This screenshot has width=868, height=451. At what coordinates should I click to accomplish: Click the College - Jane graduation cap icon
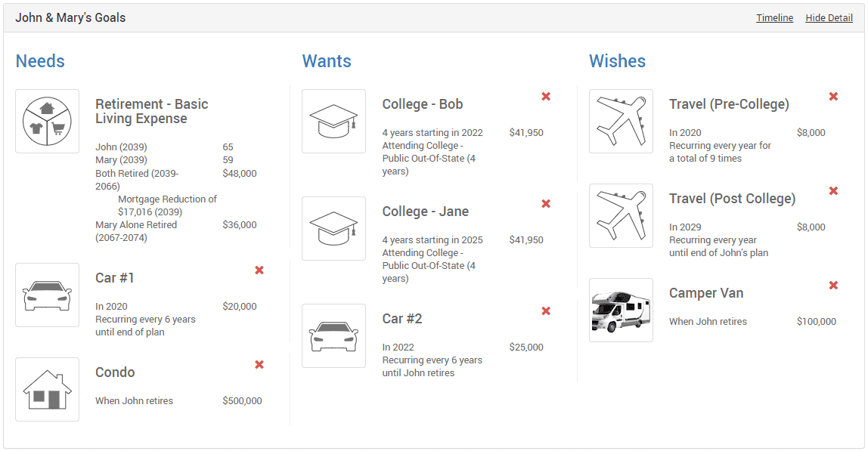click(x=333, y=229)
